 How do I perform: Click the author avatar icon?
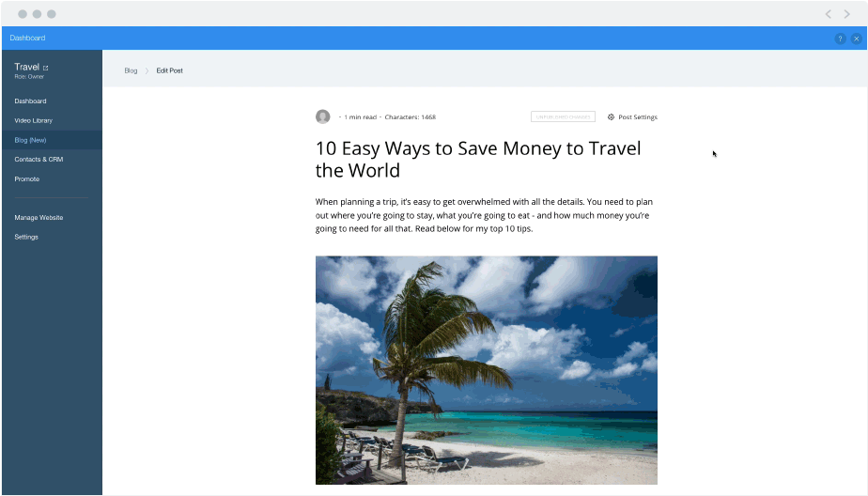tap(323, 116)
